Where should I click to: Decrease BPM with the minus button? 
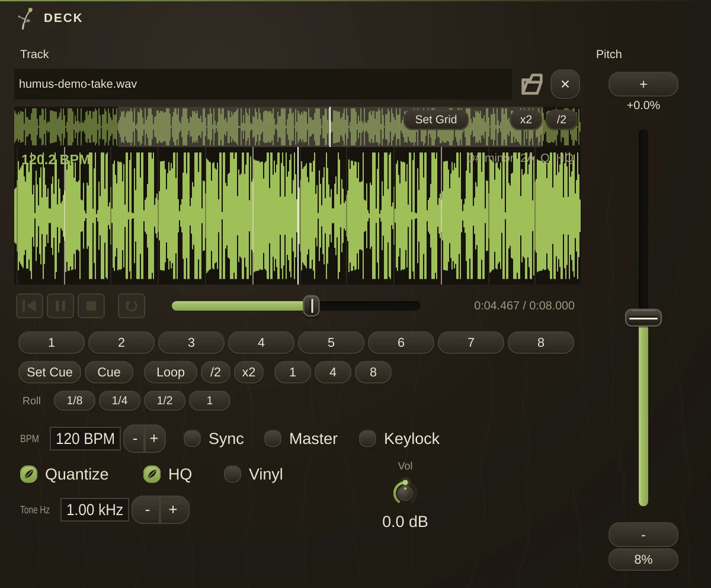click(x=134, y=439)
